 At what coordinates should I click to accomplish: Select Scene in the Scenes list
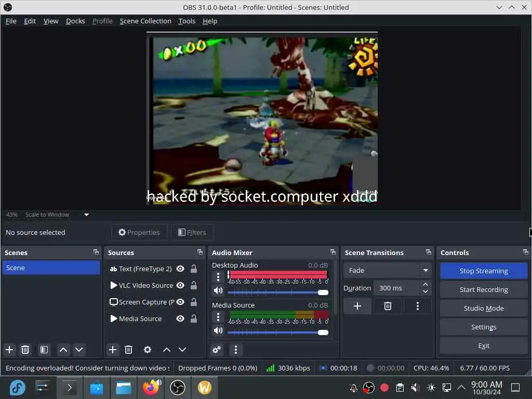(x=51, y=268)
